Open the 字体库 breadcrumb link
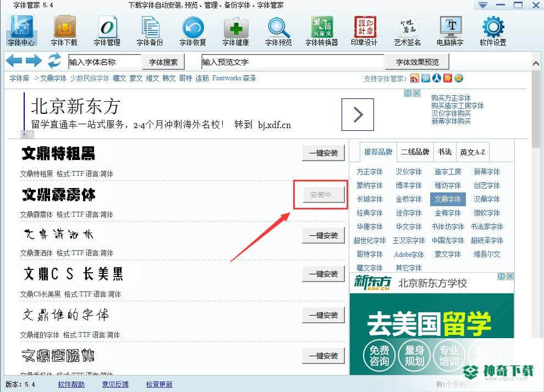 pos(19,79)
